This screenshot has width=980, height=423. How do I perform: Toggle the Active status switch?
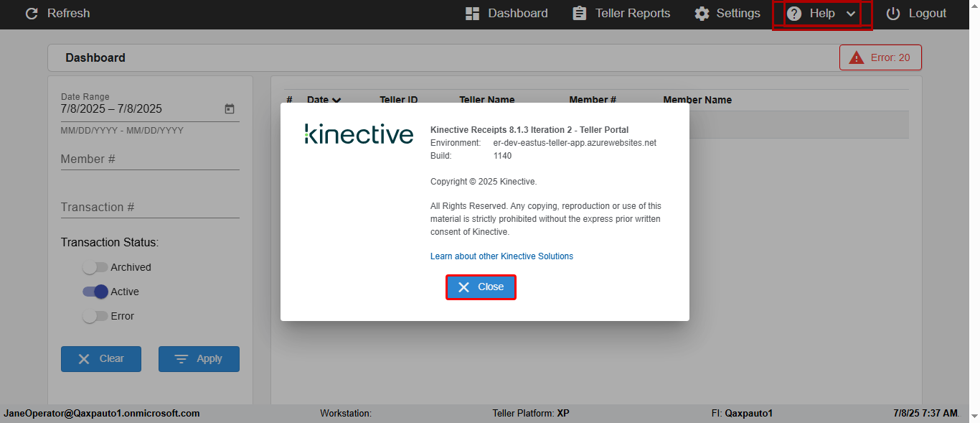[x=95, y=292]
